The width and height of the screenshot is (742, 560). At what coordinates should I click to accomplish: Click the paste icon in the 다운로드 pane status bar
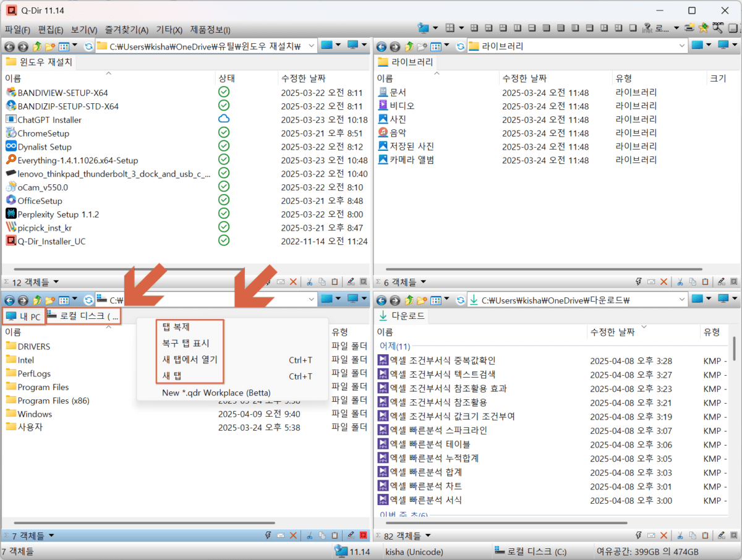706,535
